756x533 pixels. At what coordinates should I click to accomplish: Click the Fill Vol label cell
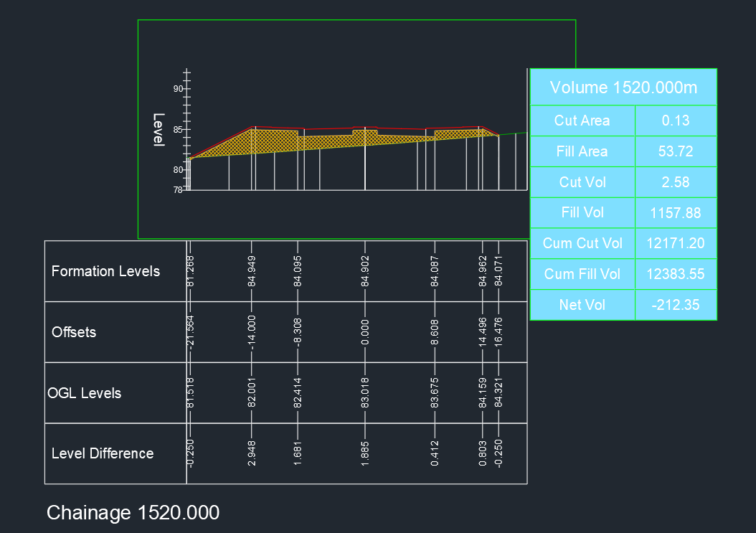click(x=582, y=213)
